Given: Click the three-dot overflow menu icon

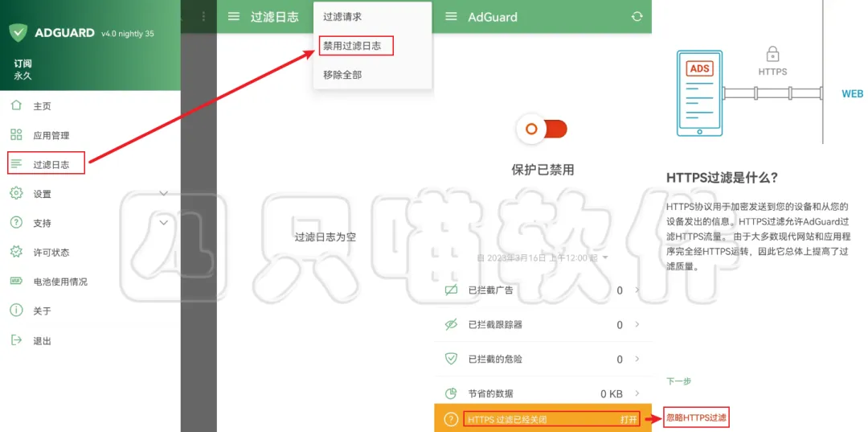Looking at the screenshot, I should pos(203,17).
